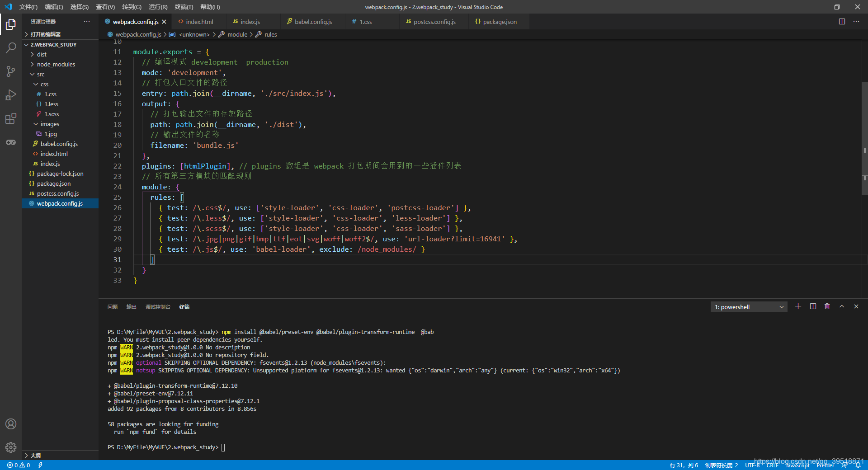The image size is (868, 470).
Task: Open the notifications bell in status bar
Action: coord(858,465)
